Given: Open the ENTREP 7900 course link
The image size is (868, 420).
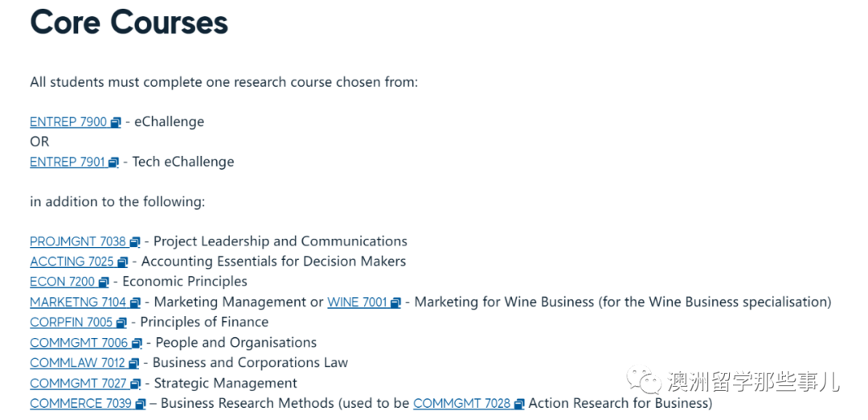Looking at the screenshot, I should coord(68,122).
